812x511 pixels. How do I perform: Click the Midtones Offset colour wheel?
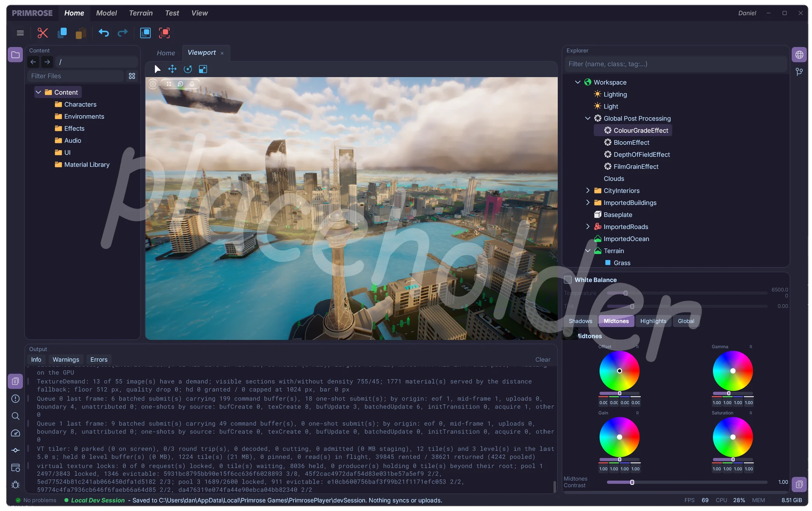click(619, 371)
